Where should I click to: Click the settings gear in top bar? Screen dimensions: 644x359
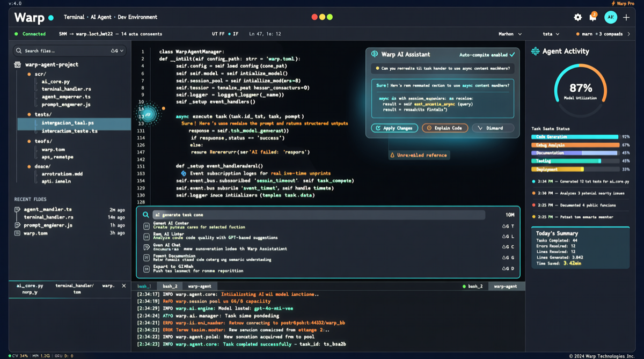(x=577, y=17)
